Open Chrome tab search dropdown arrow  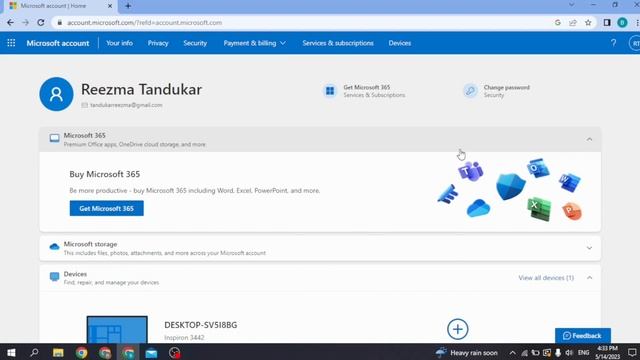(571, 5)
